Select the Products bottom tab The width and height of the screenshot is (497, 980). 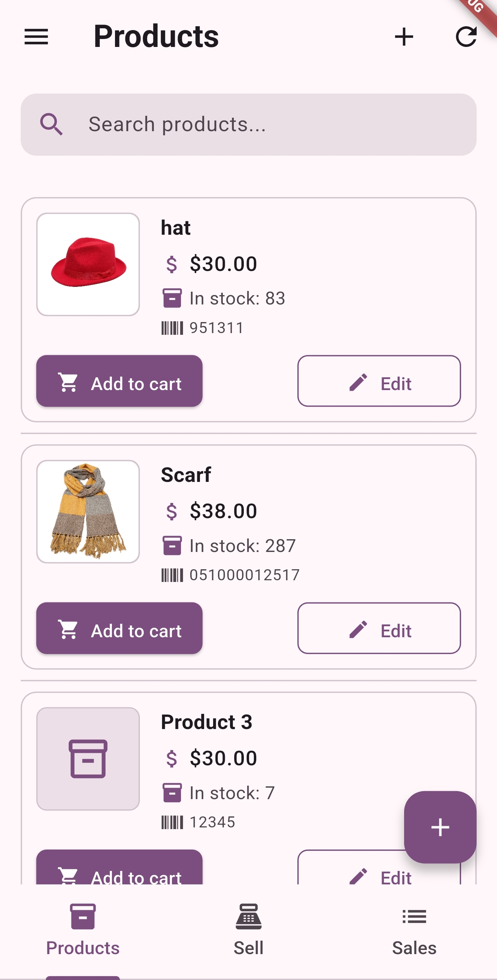(83, 931)
